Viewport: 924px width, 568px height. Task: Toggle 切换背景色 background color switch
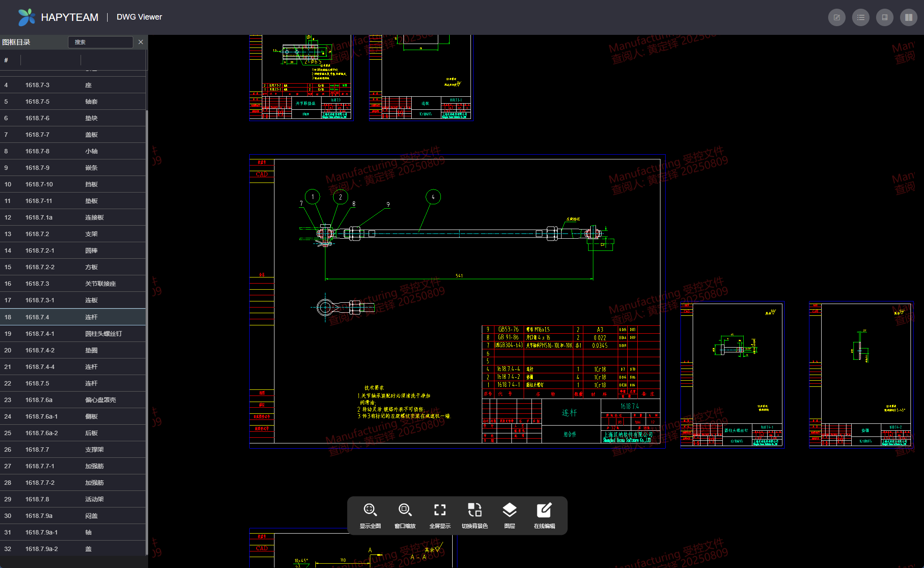[474, 515]
